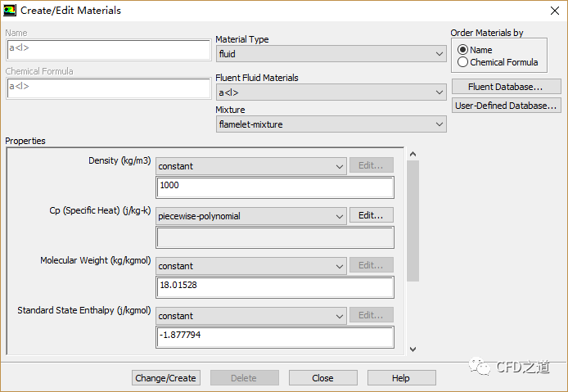Open the Molecular Weight method dropdown

coord(250,266)
